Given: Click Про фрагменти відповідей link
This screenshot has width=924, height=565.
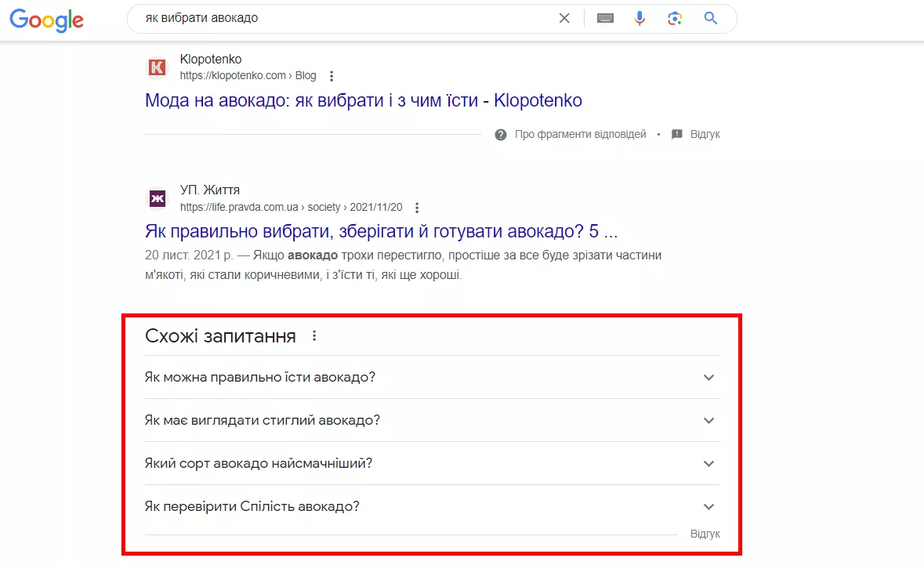Looking at the screenshot, I should click(581, 134).
